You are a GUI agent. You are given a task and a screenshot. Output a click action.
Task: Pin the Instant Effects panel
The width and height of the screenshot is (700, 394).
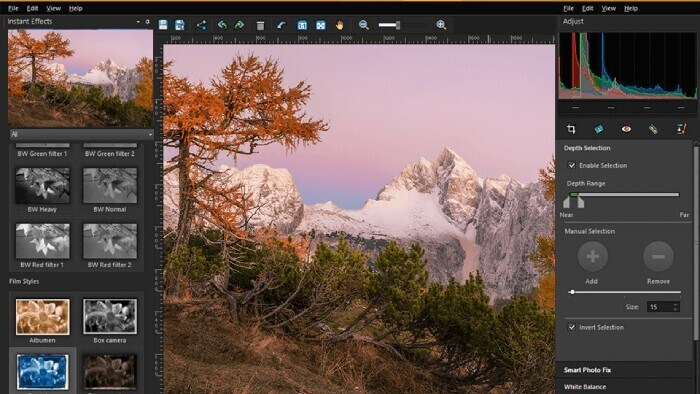tap(148, 21)
